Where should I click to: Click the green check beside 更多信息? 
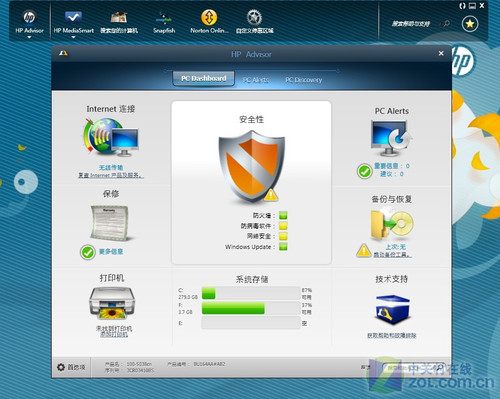(88, 252)
